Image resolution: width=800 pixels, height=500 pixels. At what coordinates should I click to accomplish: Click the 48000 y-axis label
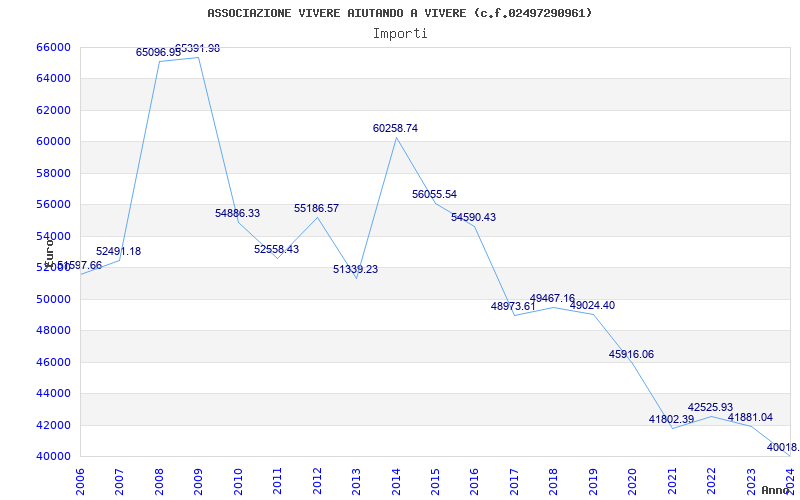53,331
